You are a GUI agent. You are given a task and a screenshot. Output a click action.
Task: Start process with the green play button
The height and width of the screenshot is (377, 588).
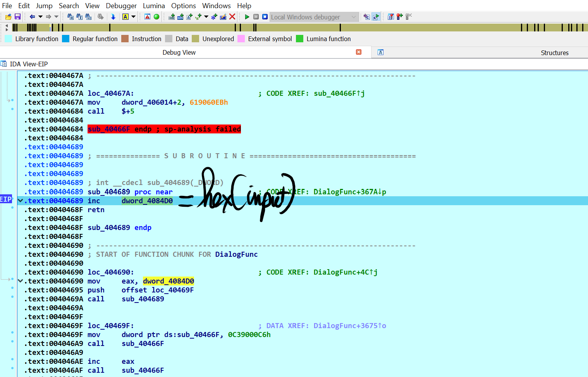pos(247,17)
